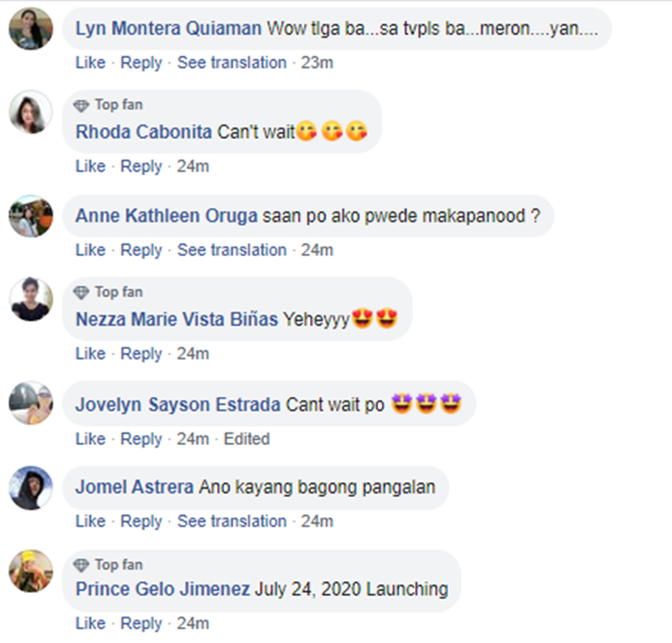Reply to Nezza Marie Vista Biñas comment

141,355
